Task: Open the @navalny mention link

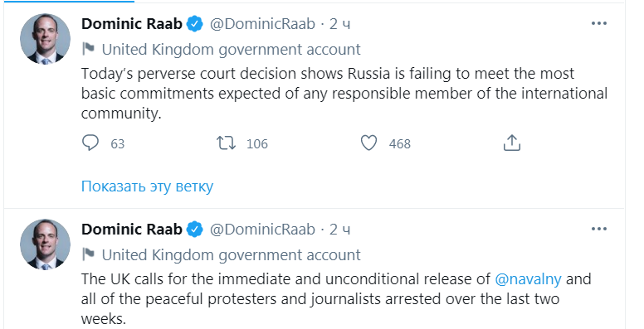Action: pos(528,279)
